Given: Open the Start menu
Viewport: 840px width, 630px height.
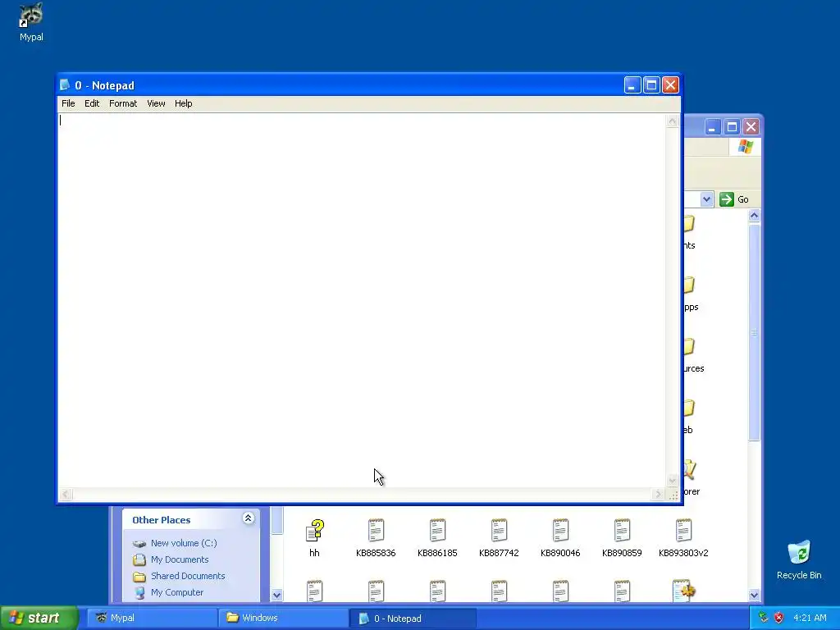Looking at the screenshot, I should [x=39, y=618].
